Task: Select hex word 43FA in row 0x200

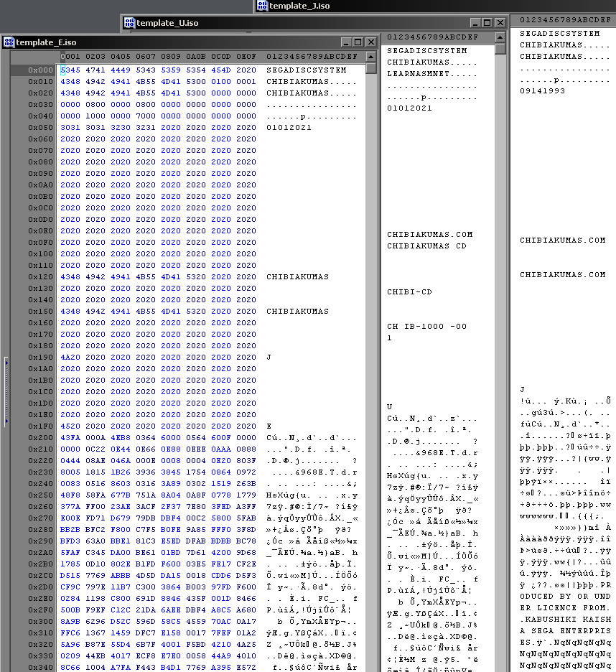Action: click(x=70, y=437)
